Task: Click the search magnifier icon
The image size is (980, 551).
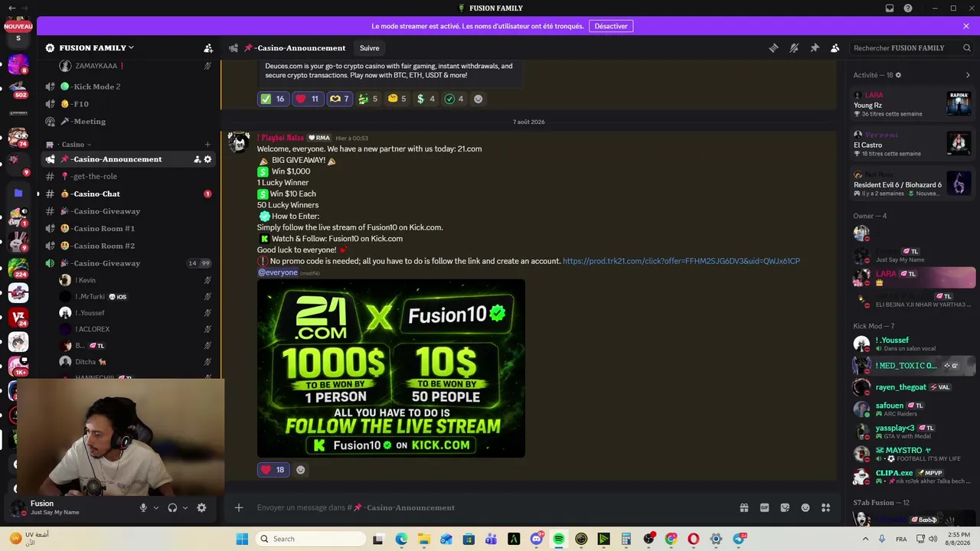Action: [x=966, y=47]
